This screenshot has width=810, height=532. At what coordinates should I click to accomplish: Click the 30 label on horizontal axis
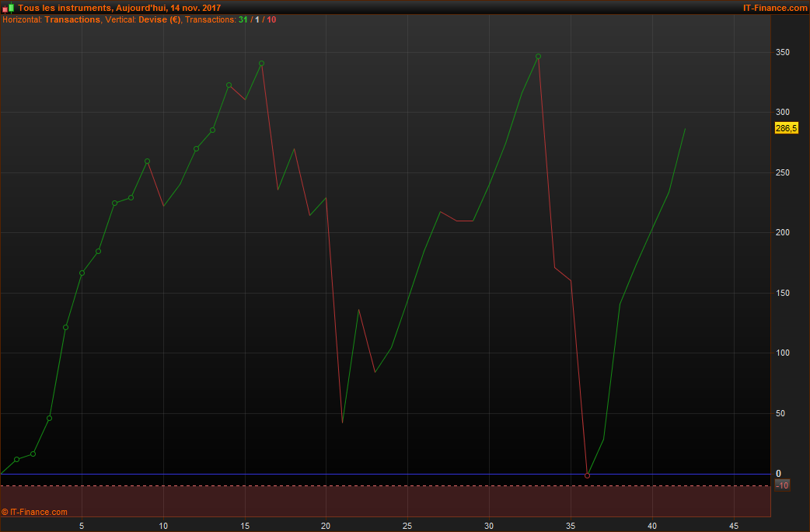pos(489,526)
